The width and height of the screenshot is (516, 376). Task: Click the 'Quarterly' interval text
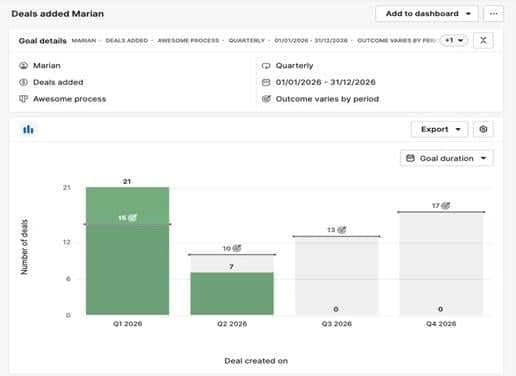(x=294, y=66)
